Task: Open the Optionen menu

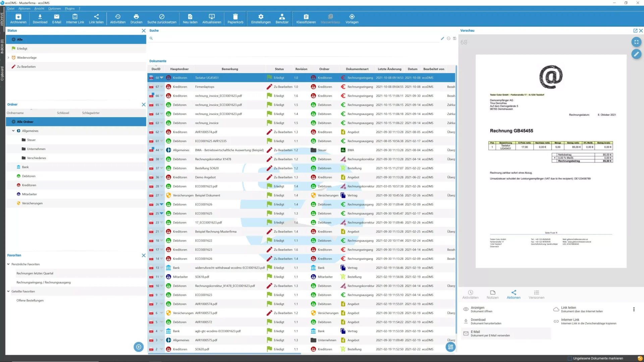Action: point(54,8)
